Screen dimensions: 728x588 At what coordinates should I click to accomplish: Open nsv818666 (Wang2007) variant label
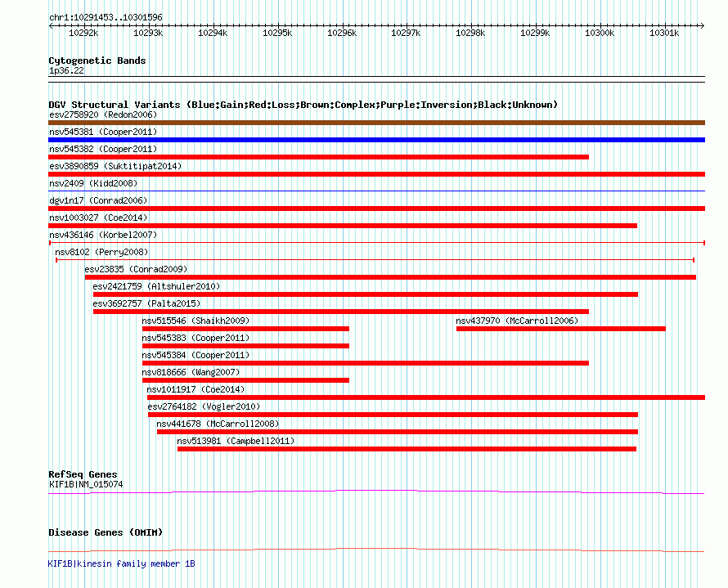click(x=191, y=372)
